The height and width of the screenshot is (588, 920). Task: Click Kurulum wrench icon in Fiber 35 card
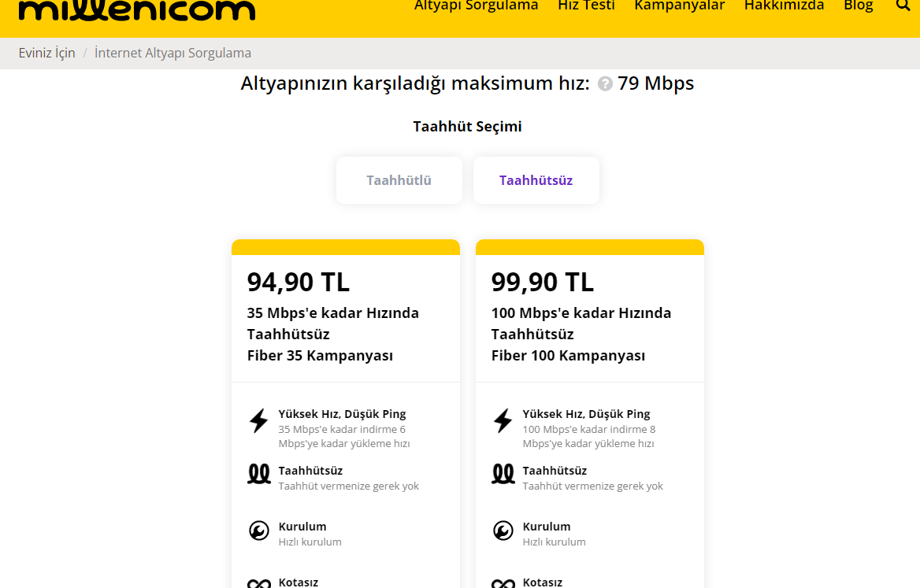coord(259,531)
